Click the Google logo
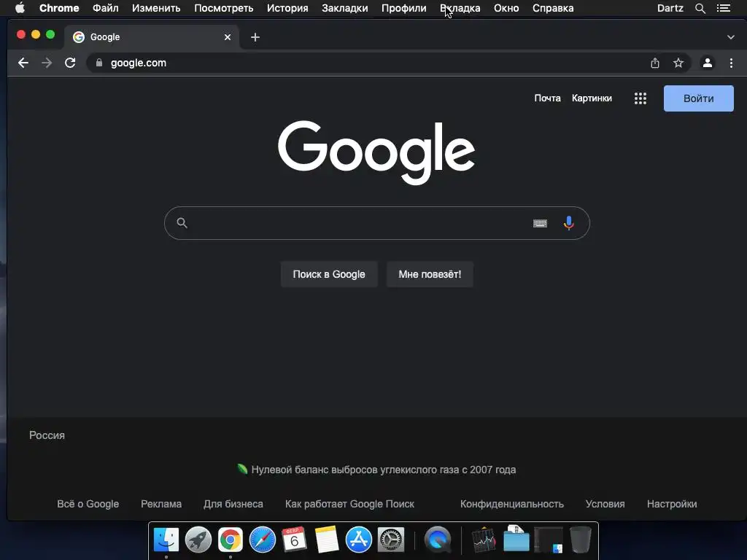The width and height of the screenshot is (747, 560). [x=376, y=152]
